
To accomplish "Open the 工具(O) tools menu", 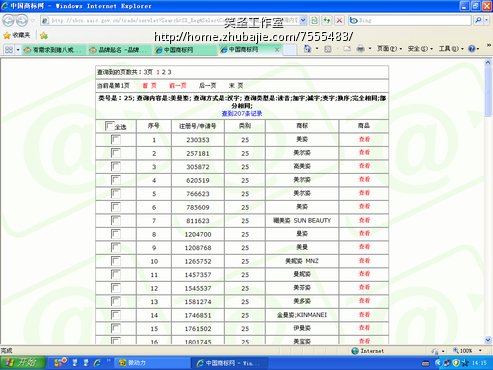I will click(x=451, y=49).
